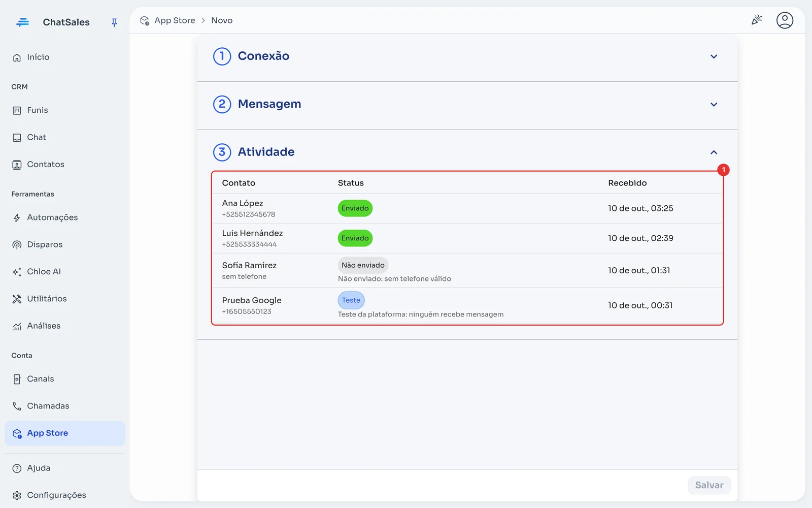This screenshot has height=508, width=812.
Task: Click the Não enviado status badge
Action: 363,265
